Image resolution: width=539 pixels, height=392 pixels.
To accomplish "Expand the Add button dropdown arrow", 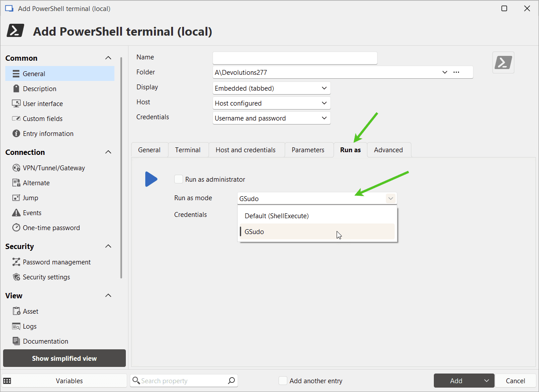I will click(x=486, y=381).
